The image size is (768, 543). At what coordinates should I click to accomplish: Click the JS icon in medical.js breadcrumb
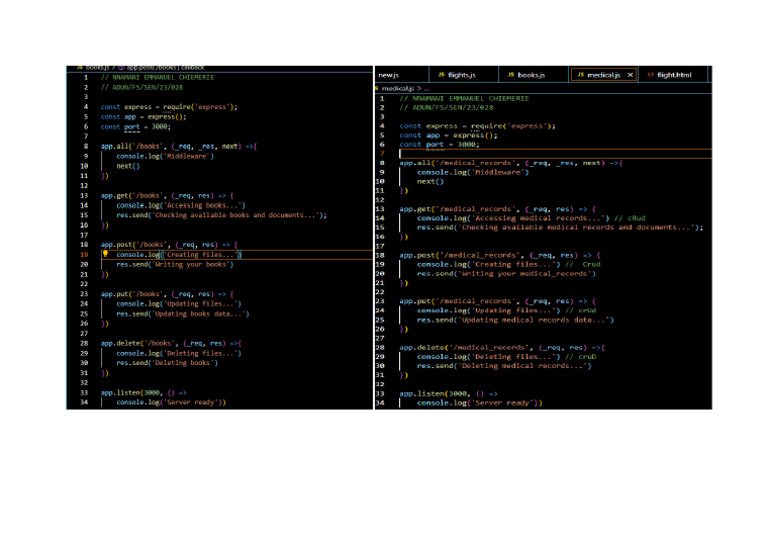(x=376, y=88)
